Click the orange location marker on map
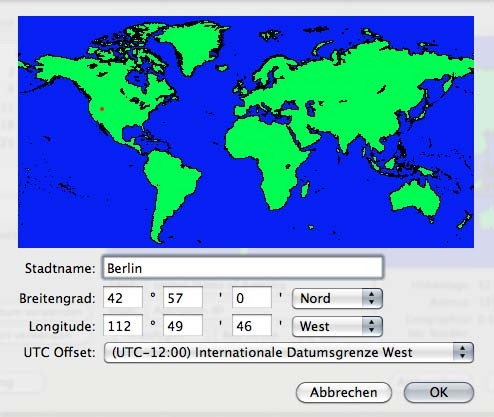The height and width of the screenshot is (417, 494). (102, 109)
